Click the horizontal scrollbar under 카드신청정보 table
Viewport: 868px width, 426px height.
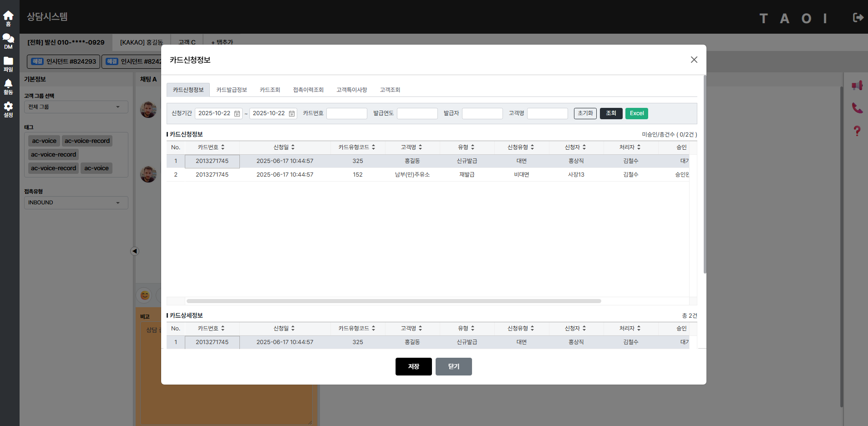[393, 301]
